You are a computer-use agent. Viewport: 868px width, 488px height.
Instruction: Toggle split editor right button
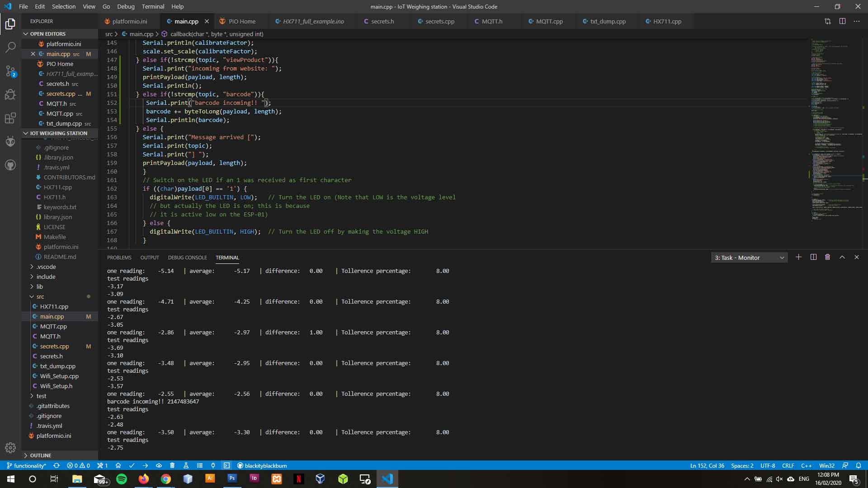point(842,21)
